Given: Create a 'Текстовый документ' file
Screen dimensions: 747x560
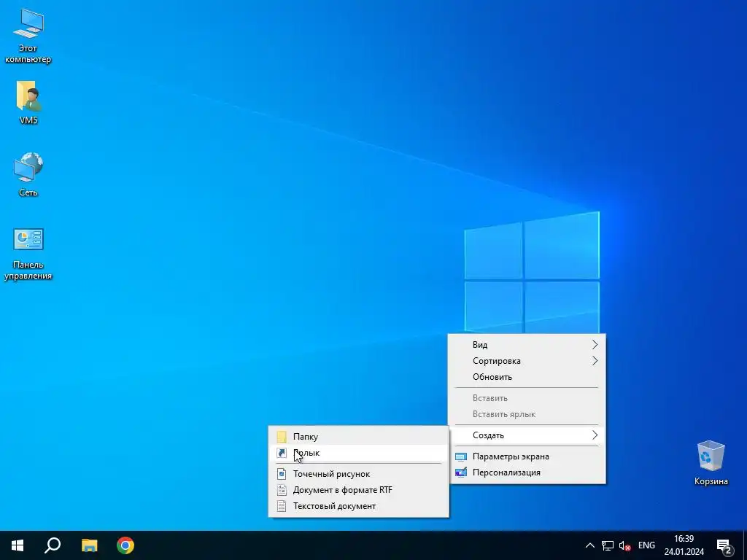Looking at the screenshot, I should 358,506.
